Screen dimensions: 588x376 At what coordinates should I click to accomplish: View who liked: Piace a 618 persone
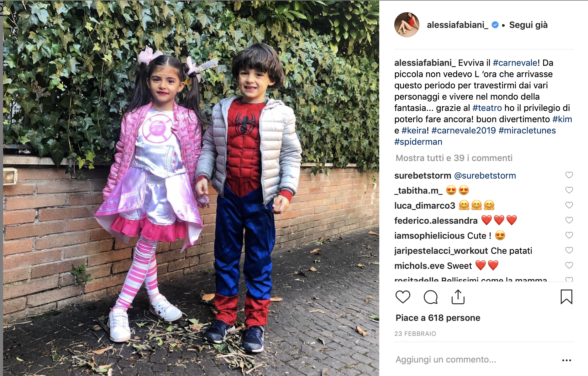click(438, 318)
